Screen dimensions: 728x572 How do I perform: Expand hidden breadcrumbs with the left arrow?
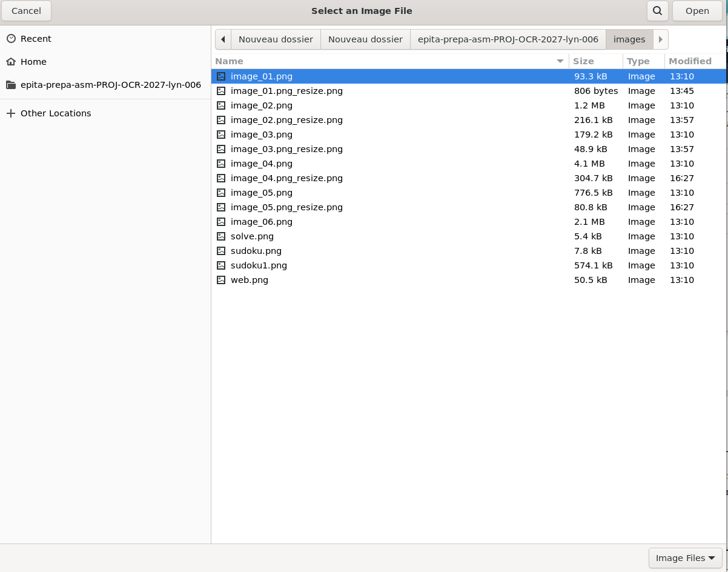point(223,39)
